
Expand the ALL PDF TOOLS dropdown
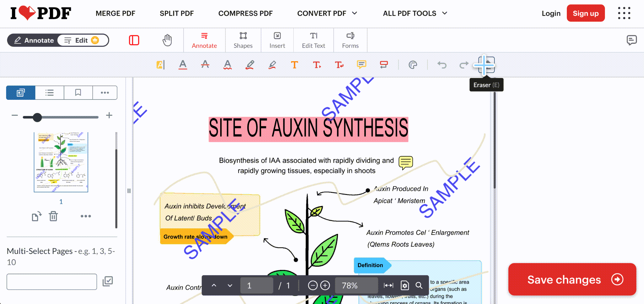pyautogui.click(x=415, y=14)
